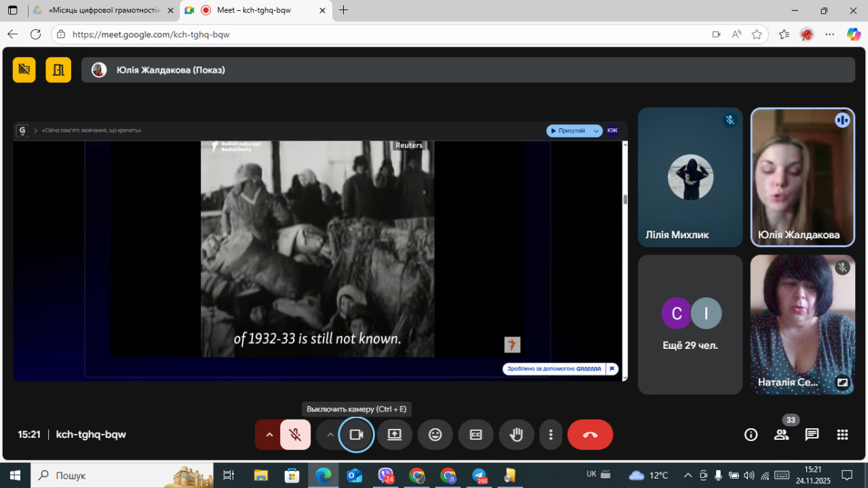Show the participants list icon
The height and width of the screenshot is (488, 868).
pos(781,435)
